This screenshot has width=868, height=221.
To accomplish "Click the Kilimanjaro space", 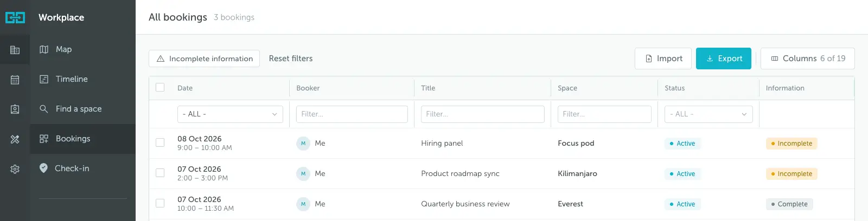I will [577, 174].
